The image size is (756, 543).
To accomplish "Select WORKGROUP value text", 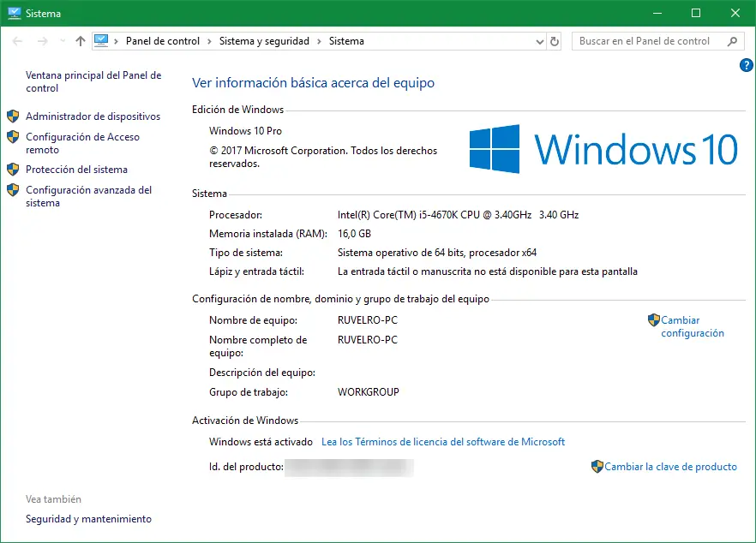I will click(369, 392).
